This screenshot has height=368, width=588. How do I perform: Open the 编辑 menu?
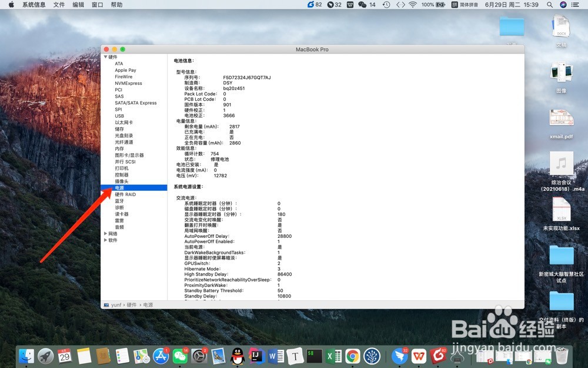[78, 5]
